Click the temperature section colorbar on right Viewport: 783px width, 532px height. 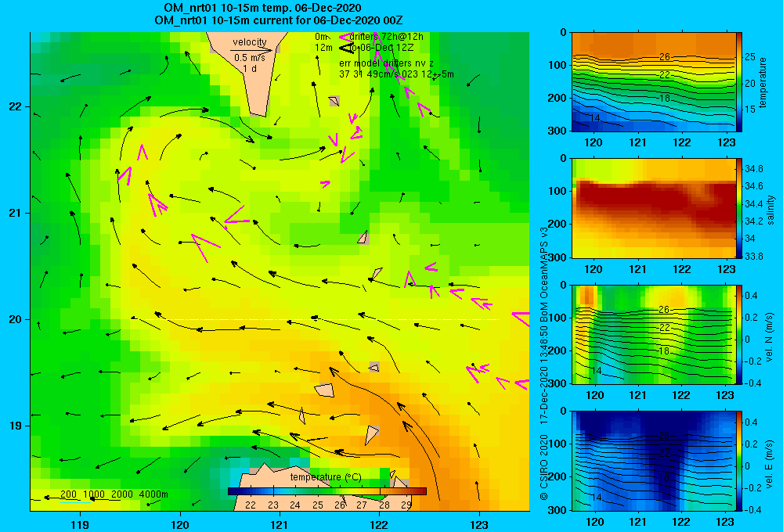739,82
